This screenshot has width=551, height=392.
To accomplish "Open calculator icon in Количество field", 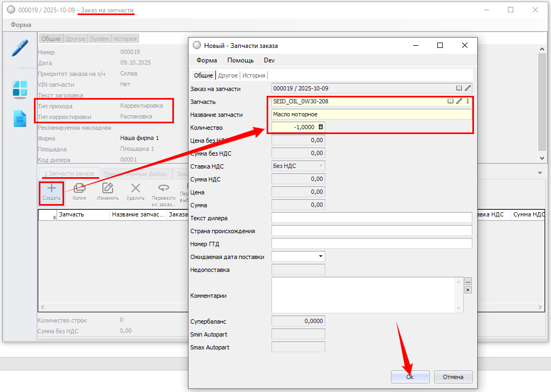I will [x=321, y=127].
